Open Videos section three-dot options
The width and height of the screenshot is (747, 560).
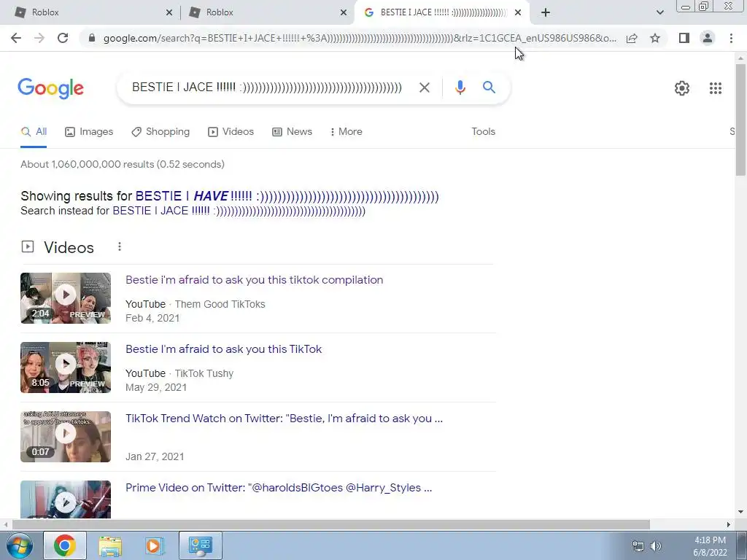[120, 246]
